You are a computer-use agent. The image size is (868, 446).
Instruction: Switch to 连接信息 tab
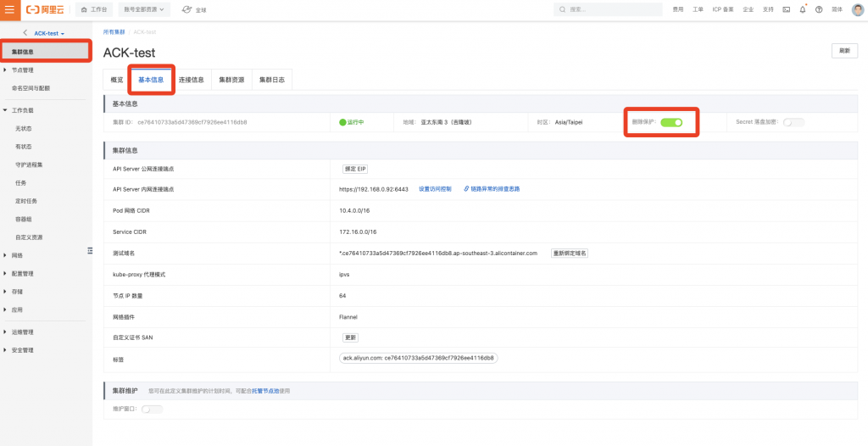point(192,80)
